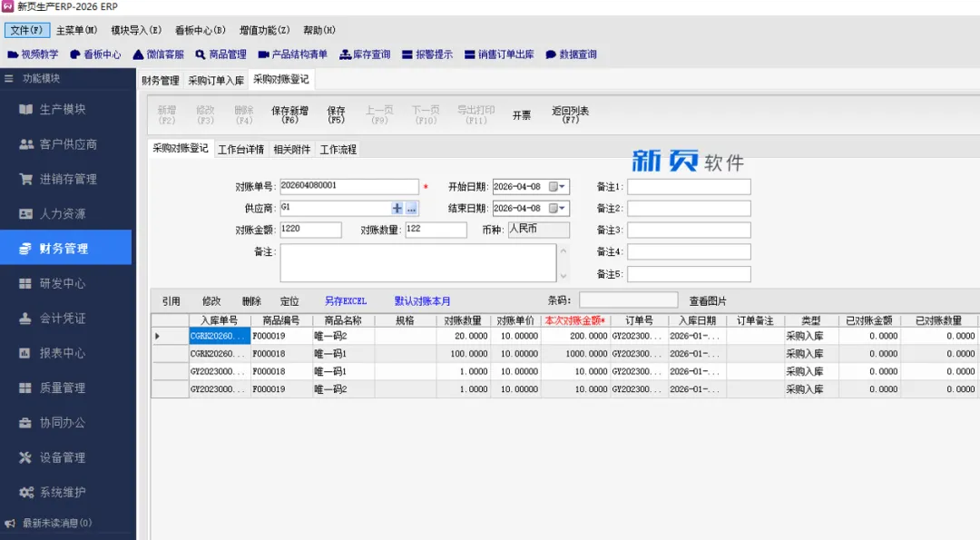
Task: Click the 本次对账金额 column header
Action: tap(575, 320)
